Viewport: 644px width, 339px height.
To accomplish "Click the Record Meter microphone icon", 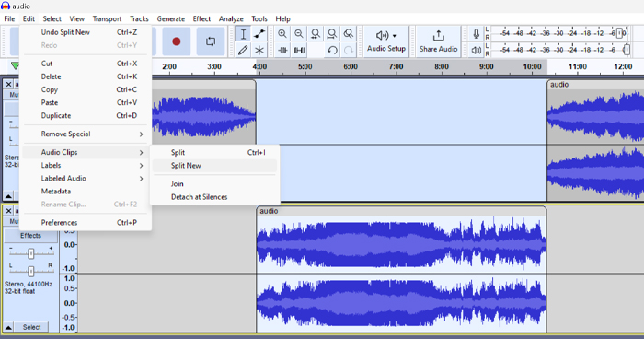I will pyautogui.click(x=476, y=34).
